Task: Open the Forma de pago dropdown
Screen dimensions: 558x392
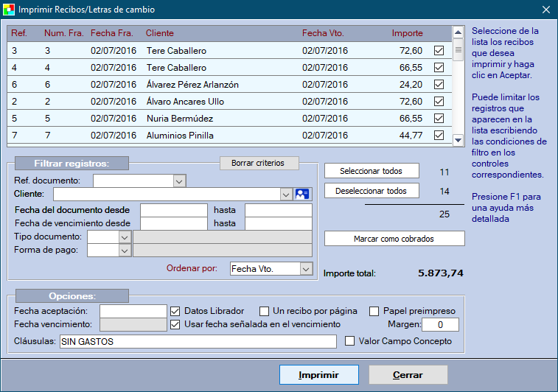Action: pos(125,251)
